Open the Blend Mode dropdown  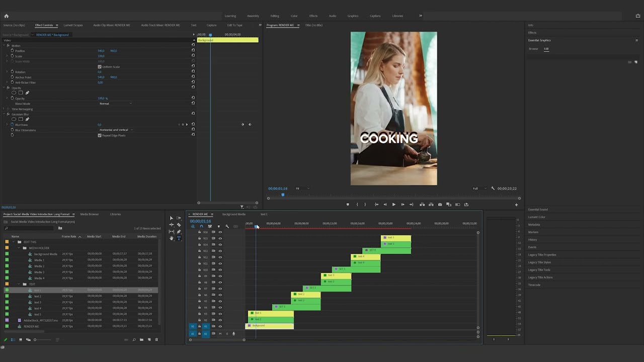[x=116, y=104]
